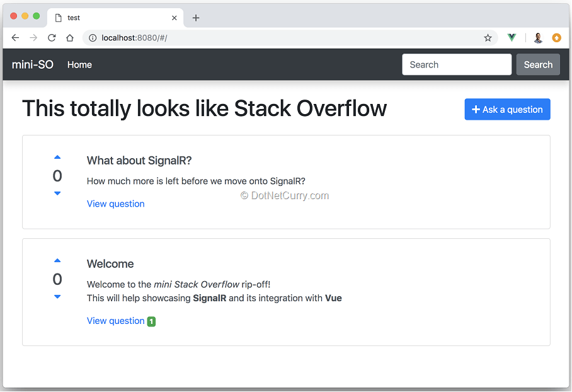Focus the Search input field
The width and height of the screenshot is (572, 392).
(457, 65)
